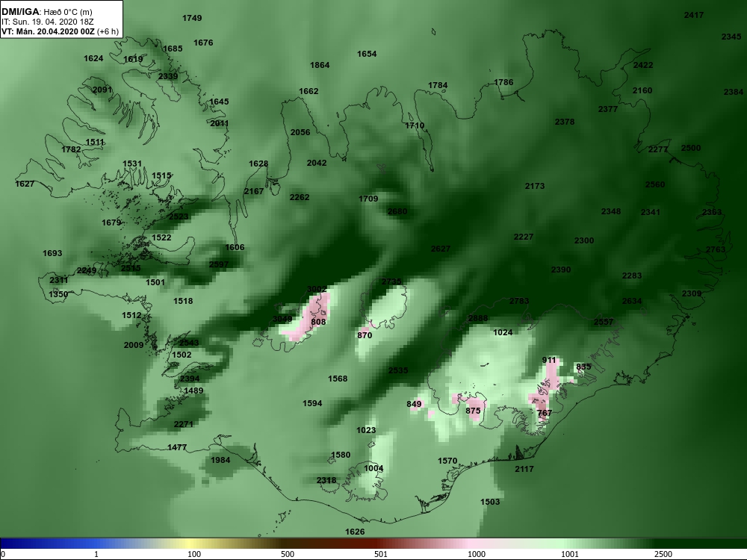This screenshot has height=560, width=747.
Task: Click the map value 1503
Action: pyautogui.click(x=490, y=502)
